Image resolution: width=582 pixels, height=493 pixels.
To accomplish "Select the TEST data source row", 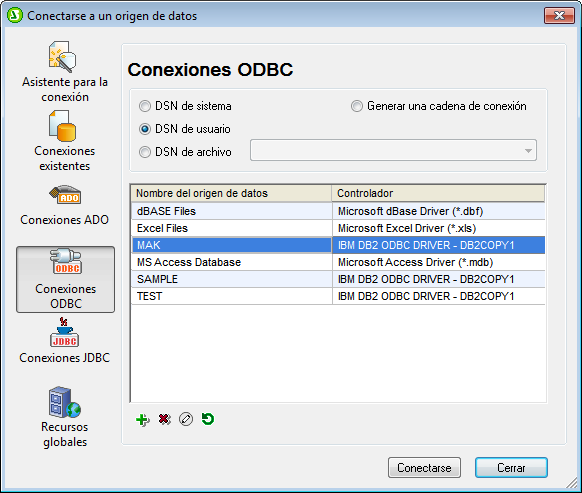I will [338, 296].
